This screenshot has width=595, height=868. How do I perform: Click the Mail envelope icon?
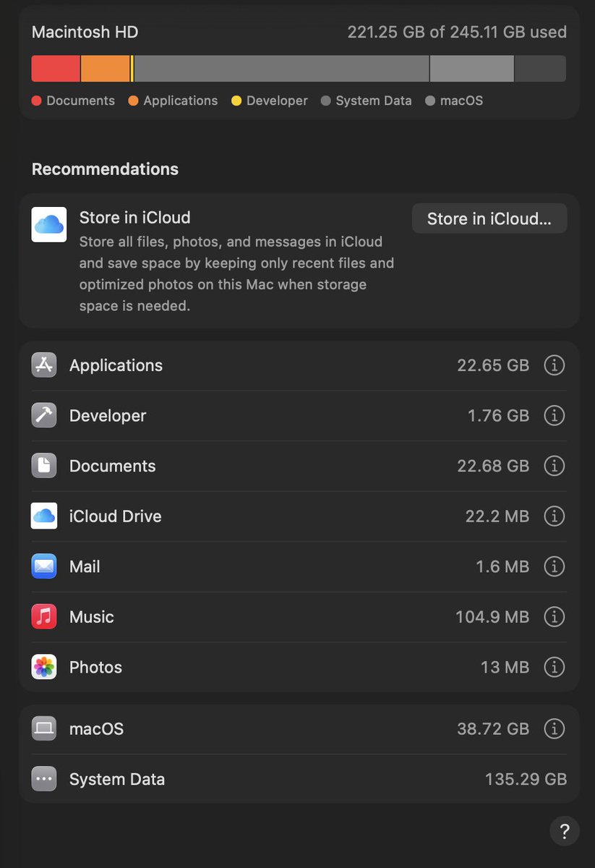point(44,566)
